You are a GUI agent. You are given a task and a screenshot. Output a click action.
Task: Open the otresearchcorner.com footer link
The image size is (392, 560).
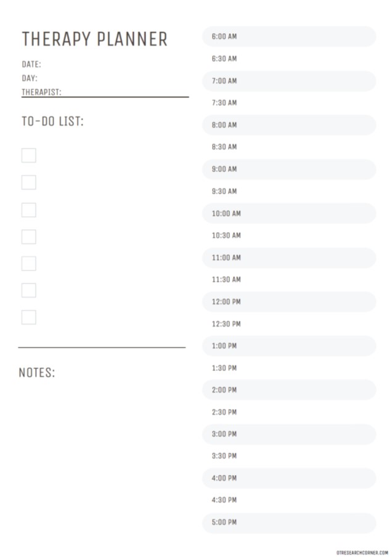tap(362, 553)
